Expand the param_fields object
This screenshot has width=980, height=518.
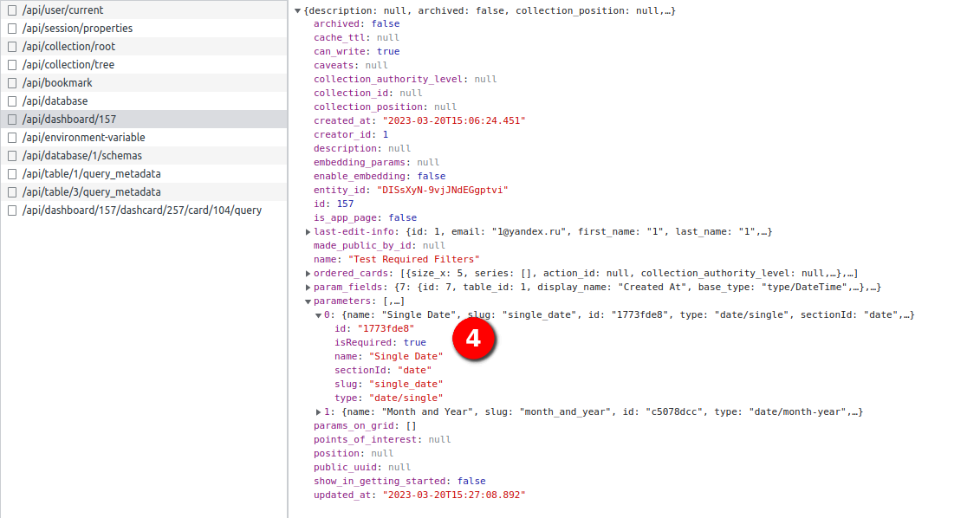pyautogui.click(x=308, y=287)
